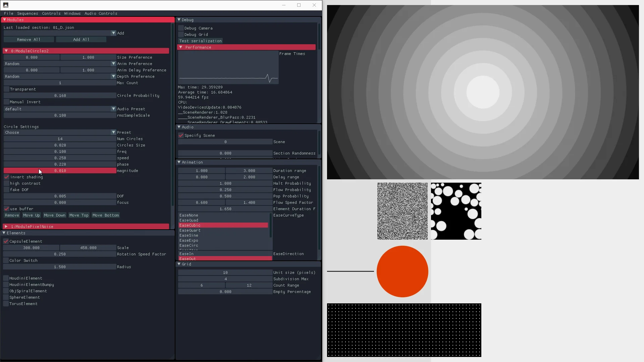
Task: Click the application icon in the title bar
Action: [x=5, y=5]
